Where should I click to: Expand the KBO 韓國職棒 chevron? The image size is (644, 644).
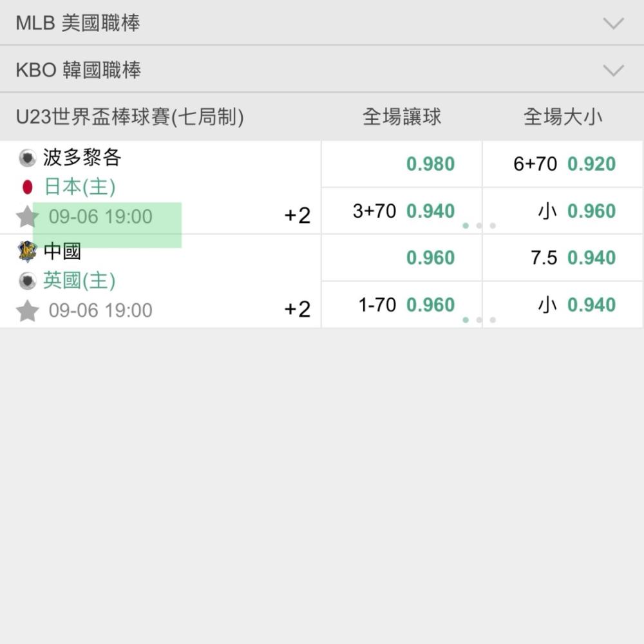pos(614,70)
